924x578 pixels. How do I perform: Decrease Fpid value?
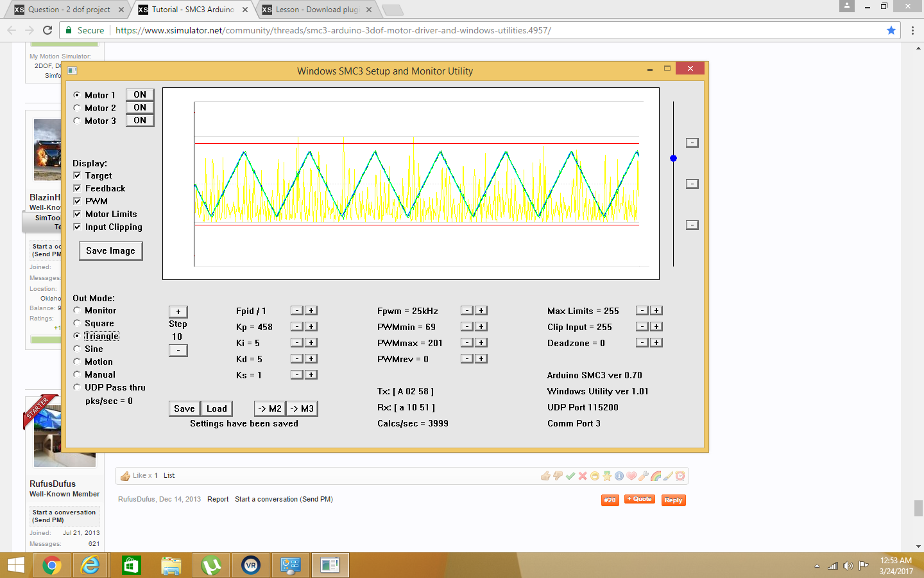297,311
